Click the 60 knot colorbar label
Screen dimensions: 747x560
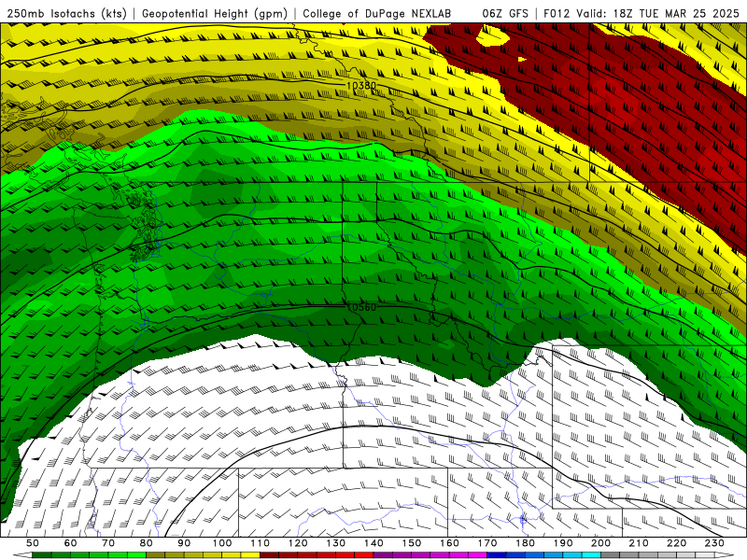pyautogui.click(x=71, y=543)
